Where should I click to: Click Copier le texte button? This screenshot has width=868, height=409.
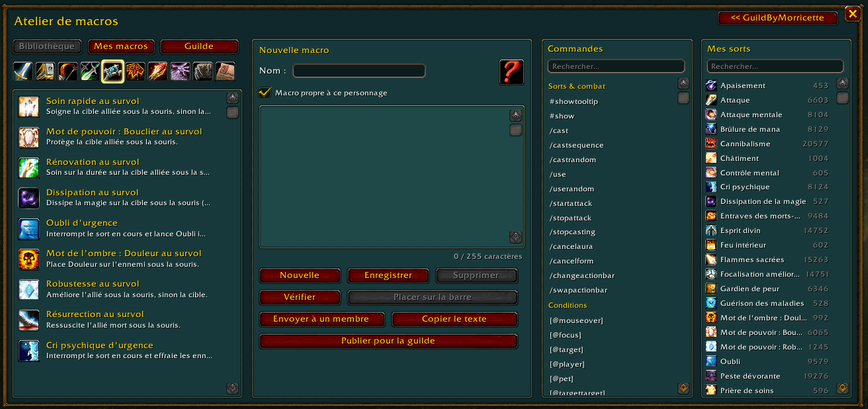point(455,319)
